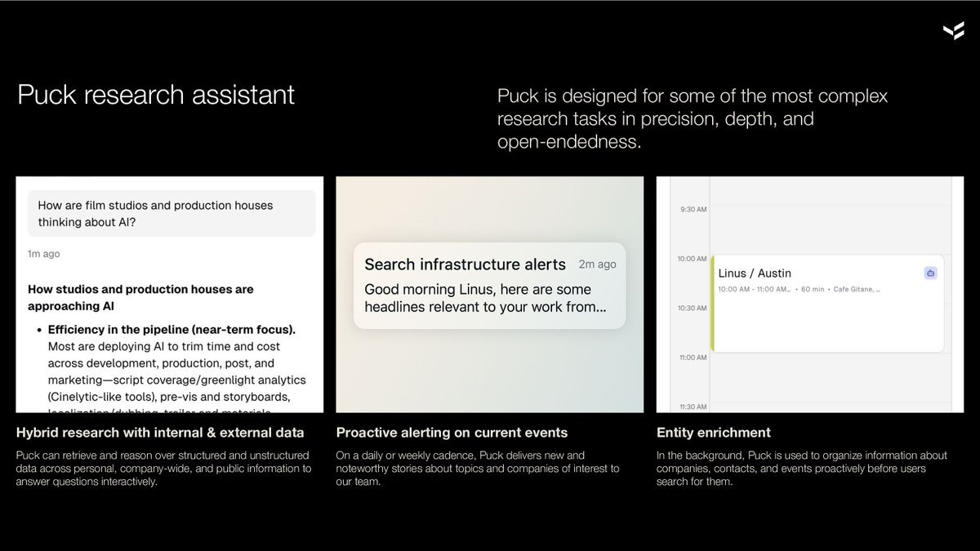Click 'Proactive alerting on current events' heading

(x=452, y=433)
